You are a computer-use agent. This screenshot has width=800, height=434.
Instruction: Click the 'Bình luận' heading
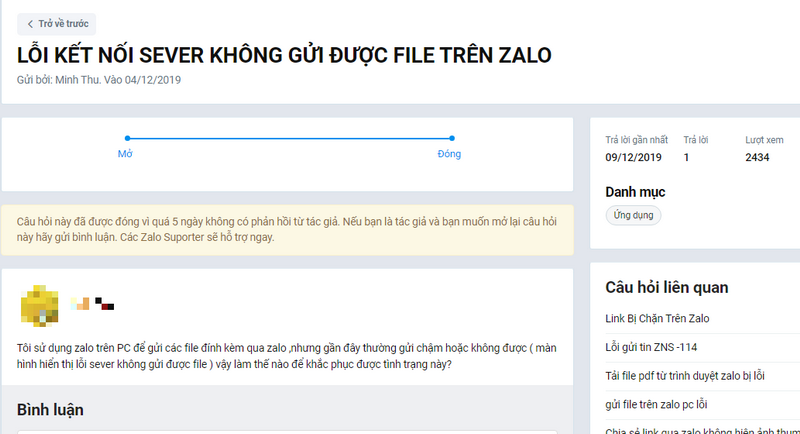tap(50, 410)
